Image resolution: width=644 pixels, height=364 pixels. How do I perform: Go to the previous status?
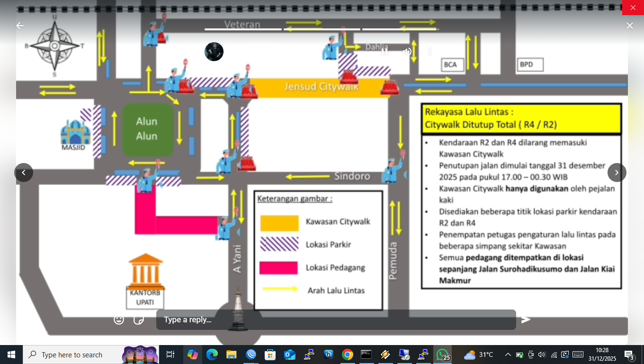coord(24,173)
